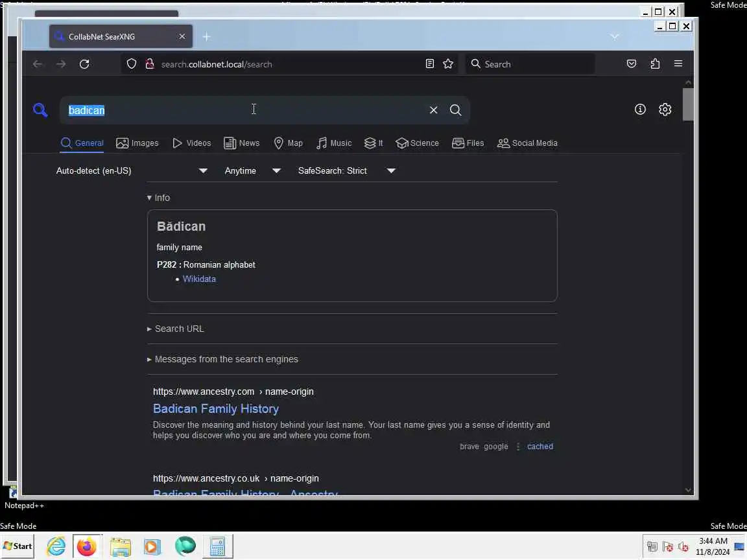
Task: Open the cached version link
Action: point(539,446)
